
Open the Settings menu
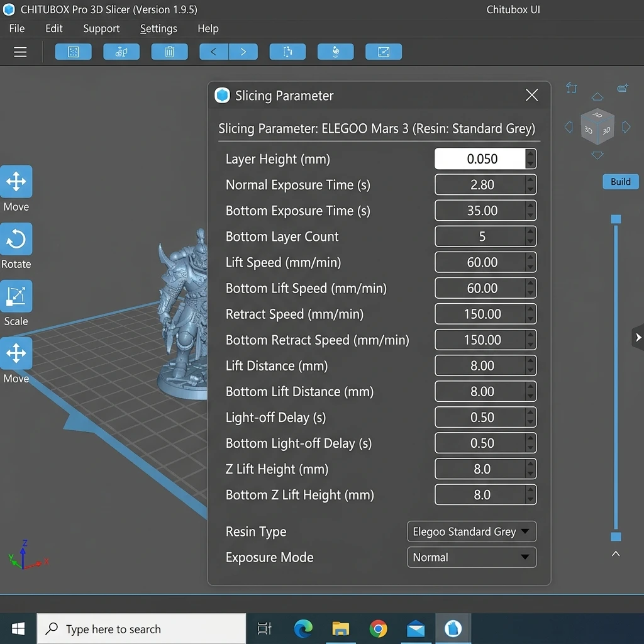158,28
